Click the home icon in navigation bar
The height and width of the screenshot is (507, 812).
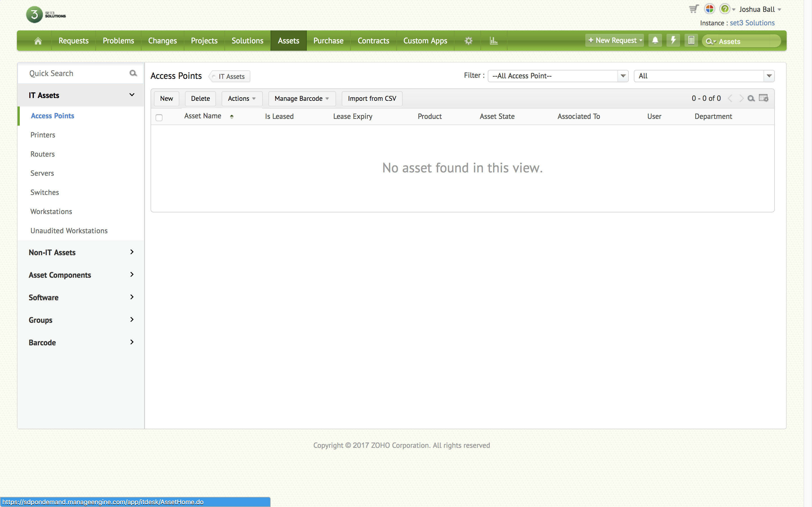[x=38, y=41]
